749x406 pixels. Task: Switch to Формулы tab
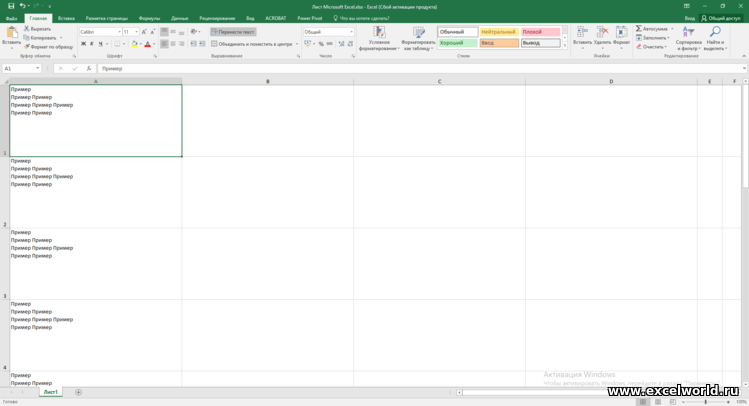click(x=149, y=18)
